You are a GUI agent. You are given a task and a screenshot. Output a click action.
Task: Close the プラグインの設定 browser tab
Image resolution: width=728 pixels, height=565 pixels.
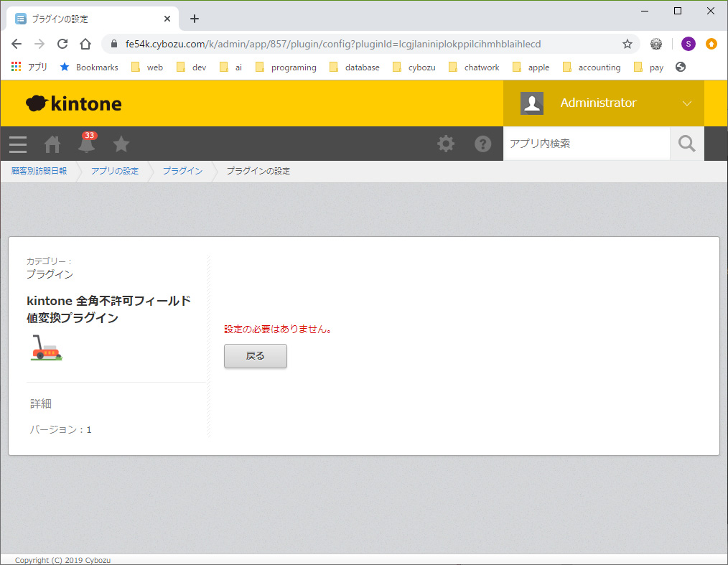(167, 19)
